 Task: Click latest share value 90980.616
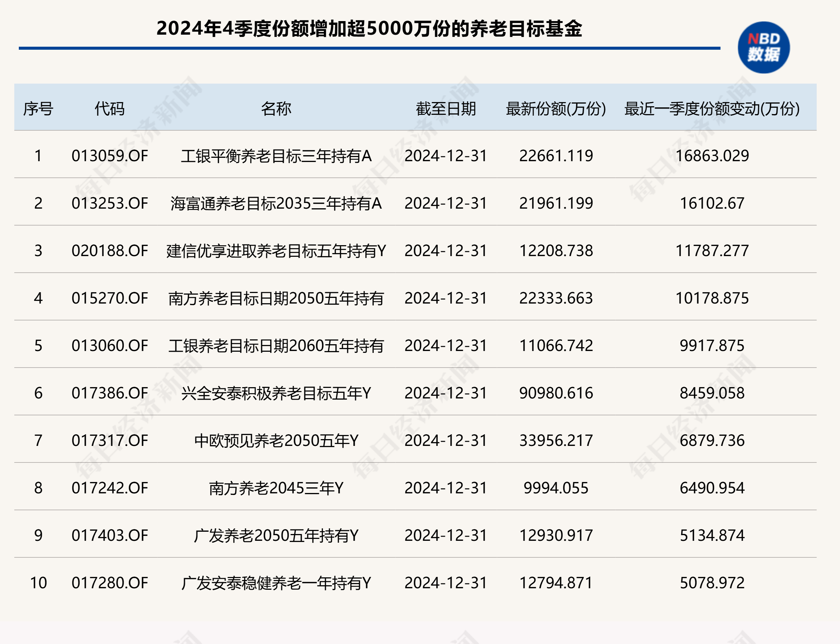[x=556, y=394]
